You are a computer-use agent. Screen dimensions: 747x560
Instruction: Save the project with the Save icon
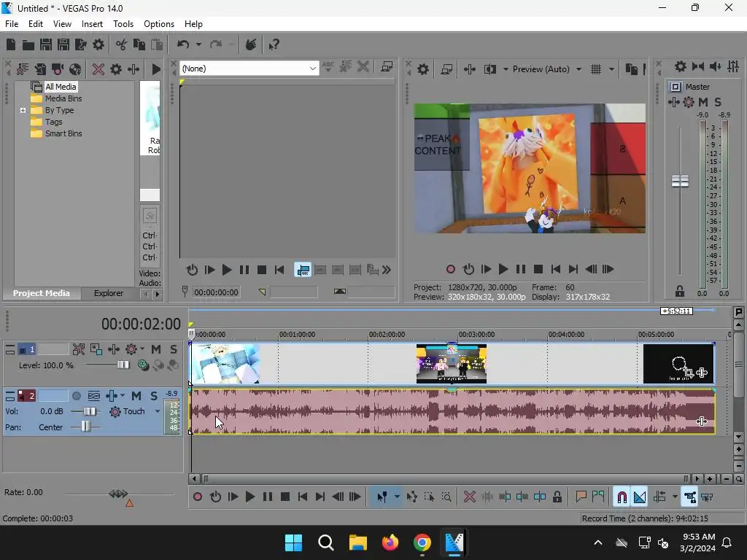tap(46, 44)
